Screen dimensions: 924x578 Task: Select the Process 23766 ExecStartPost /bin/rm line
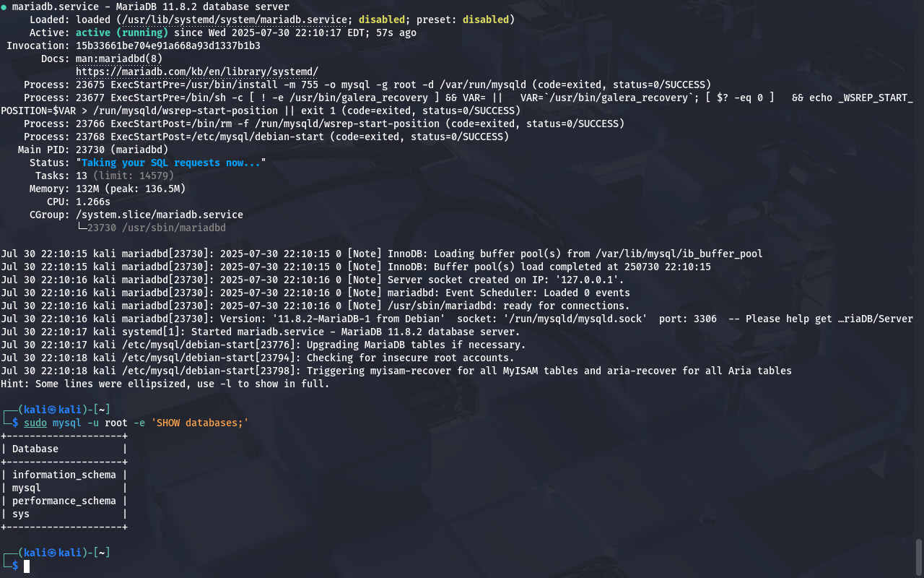pyautogui.click(x=324, y=124)
